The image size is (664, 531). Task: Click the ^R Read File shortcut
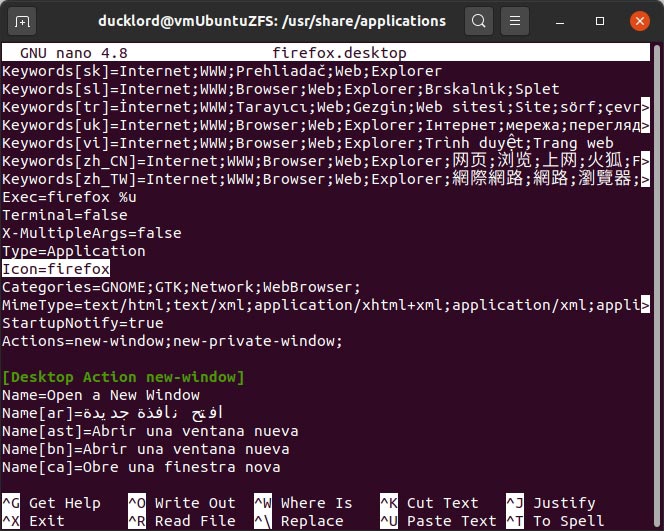tap(182, 521)
